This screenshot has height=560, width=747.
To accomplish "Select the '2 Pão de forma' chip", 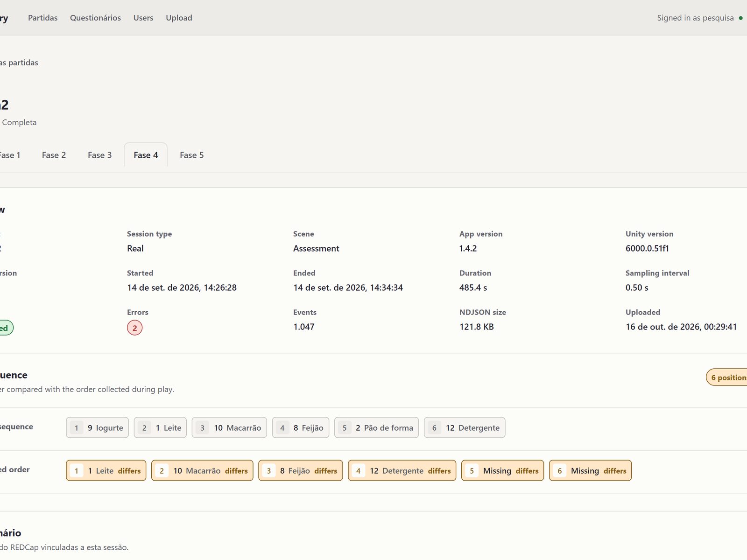I will click(x=376, y=427).
